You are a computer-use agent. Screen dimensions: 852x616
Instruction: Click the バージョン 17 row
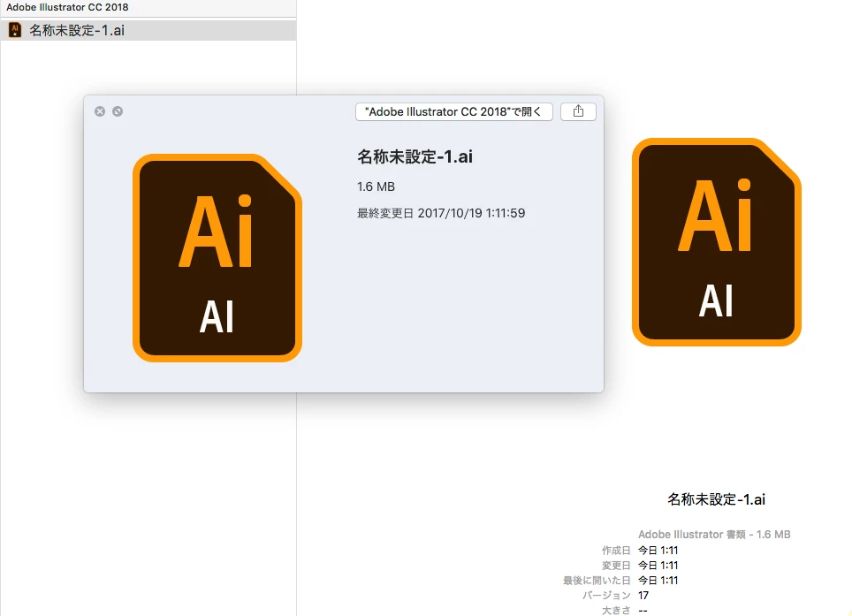(616, 596)
